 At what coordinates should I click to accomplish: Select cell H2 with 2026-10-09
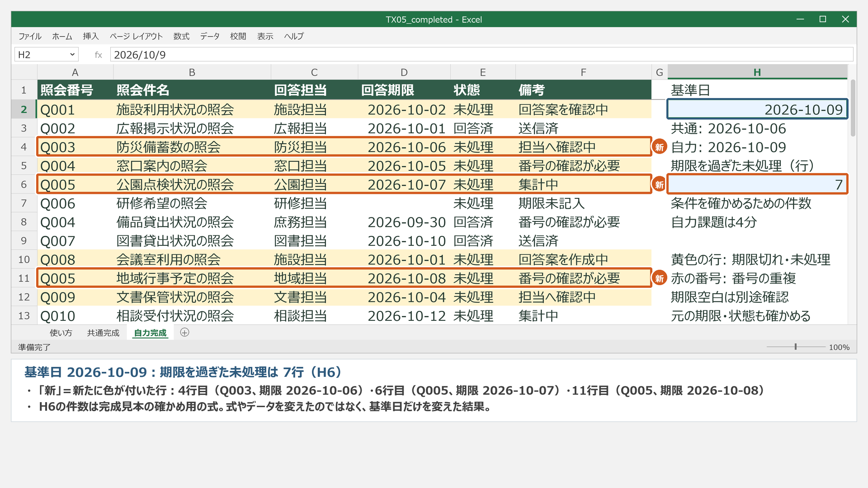click(757, 109)
